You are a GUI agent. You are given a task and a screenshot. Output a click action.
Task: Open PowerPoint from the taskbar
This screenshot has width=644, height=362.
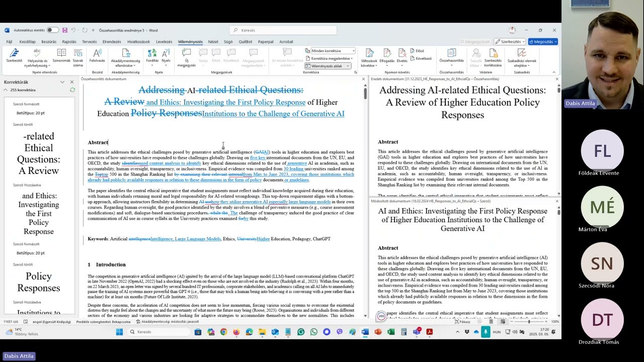pos(378,332)
